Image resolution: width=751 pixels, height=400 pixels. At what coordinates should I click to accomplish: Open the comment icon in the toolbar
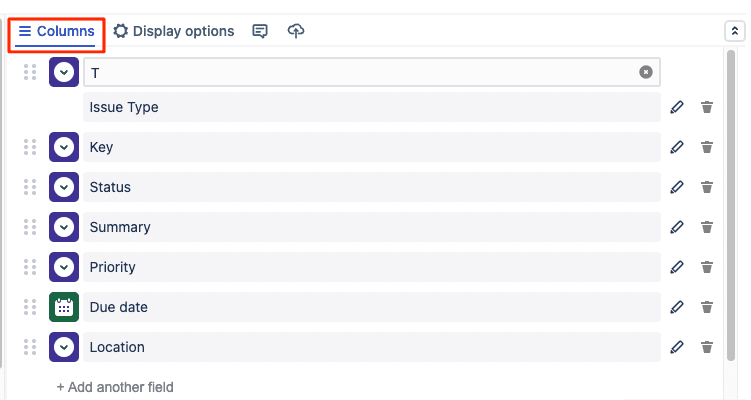tap(260, 31)
